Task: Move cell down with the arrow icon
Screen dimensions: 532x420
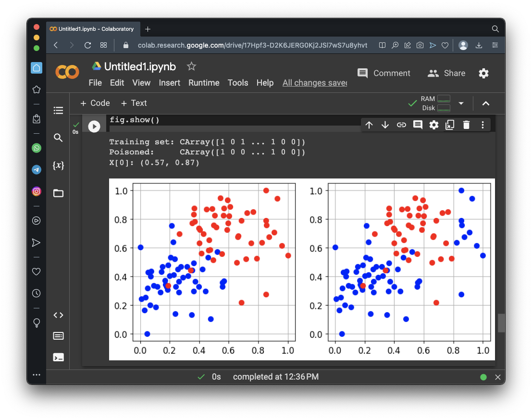Action: (x=385, y=125)
